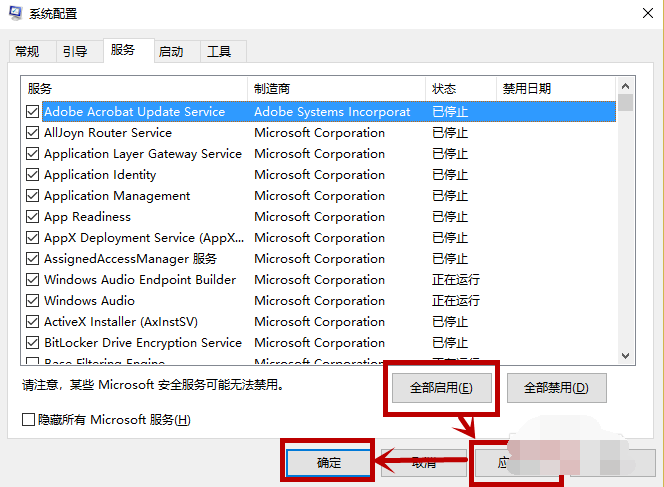The image size is (664, 487).
Task: Click the 状态 column header
Action: (x=460, y=89)
